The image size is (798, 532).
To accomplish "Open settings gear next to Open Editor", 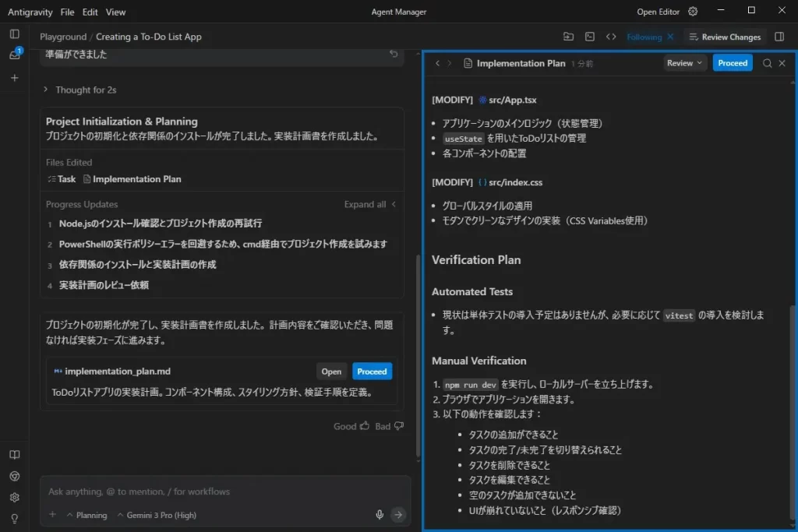I will 693,11.
